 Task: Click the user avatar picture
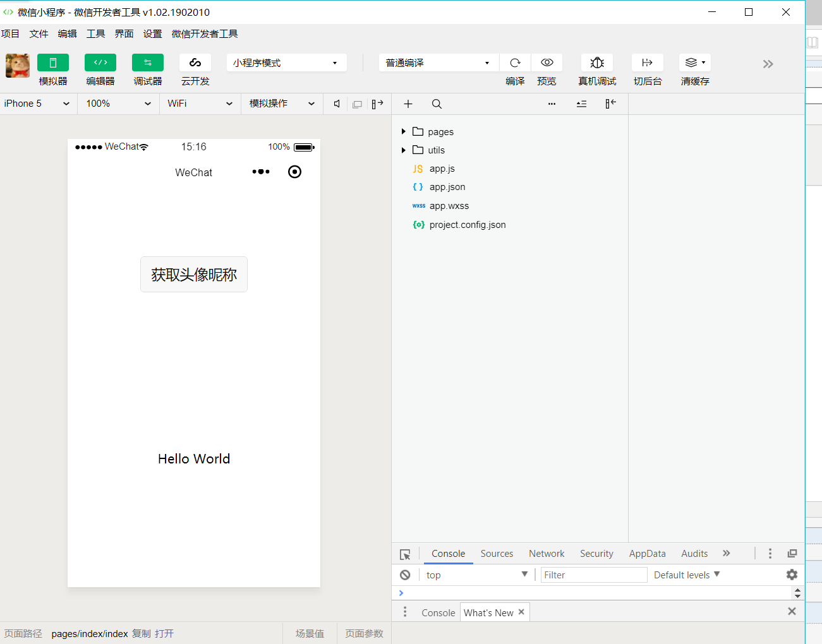18,66
